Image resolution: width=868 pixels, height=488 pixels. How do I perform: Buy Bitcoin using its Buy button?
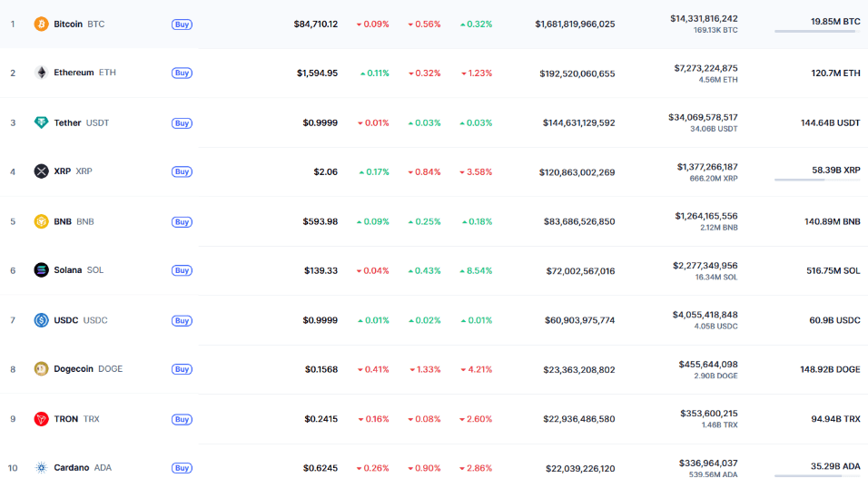[182, 24]
